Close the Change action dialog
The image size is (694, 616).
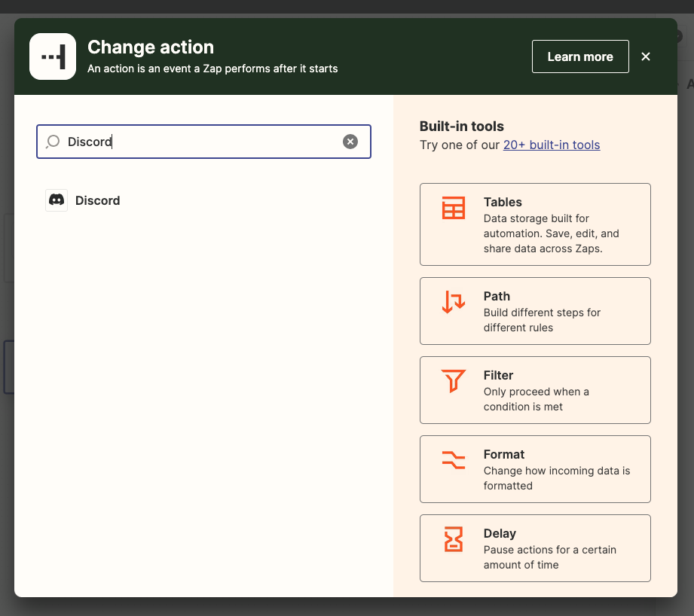tap(646, 56)
